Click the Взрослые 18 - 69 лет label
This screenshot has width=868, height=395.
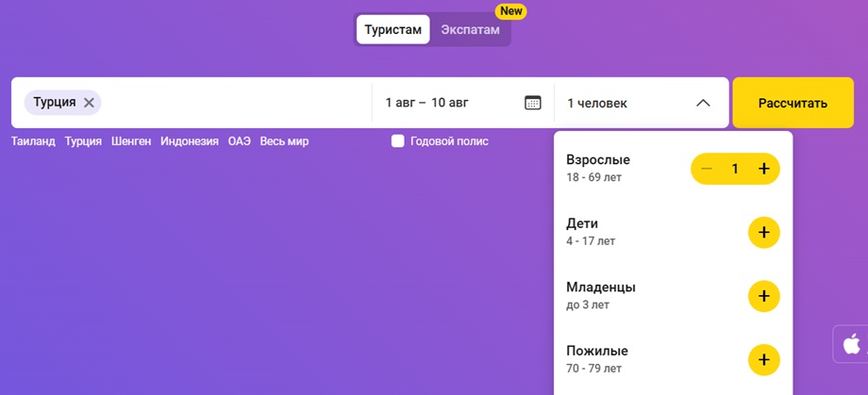click(x=598, y=168)
